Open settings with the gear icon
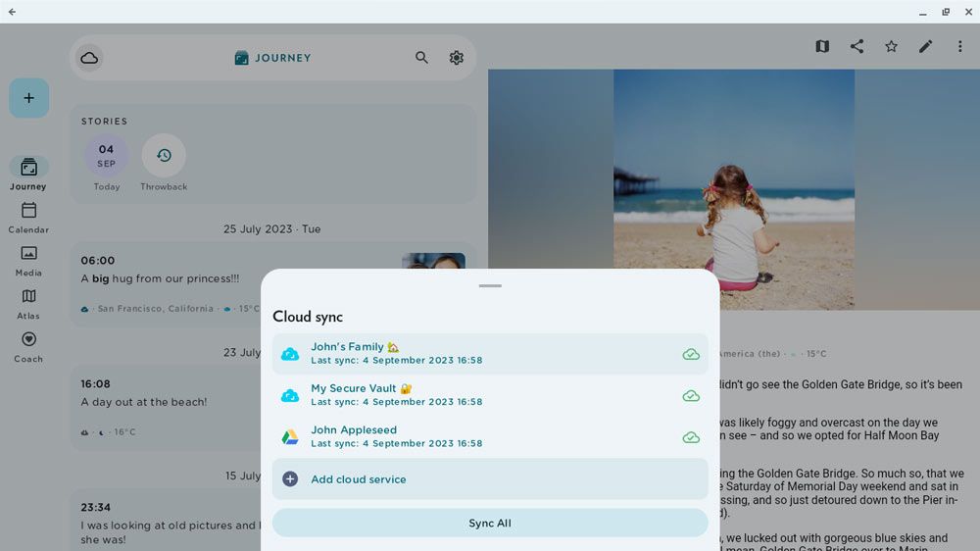 click(457, 58)
